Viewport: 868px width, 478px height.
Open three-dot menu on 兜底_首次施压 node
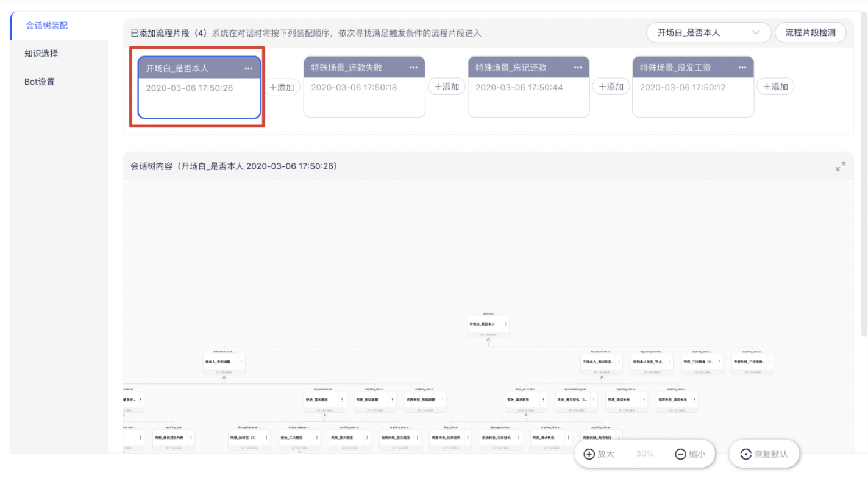tap(367, 438)
